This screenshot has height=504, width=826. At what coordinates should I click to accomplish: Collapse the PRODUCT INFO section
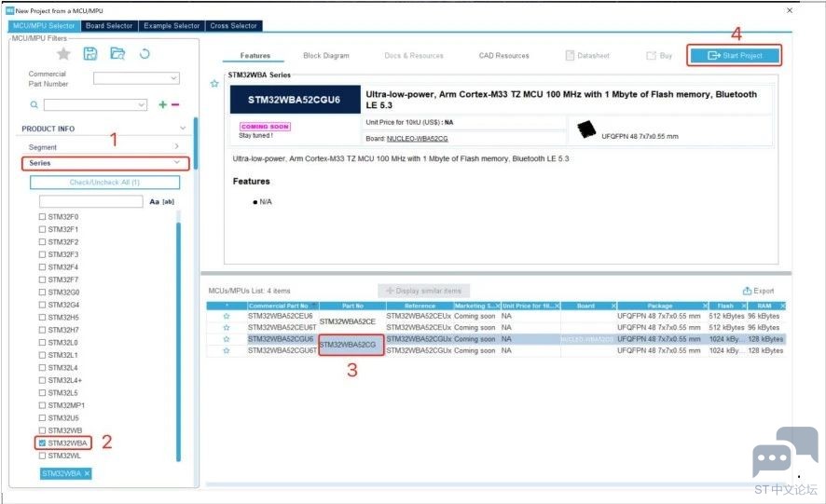[x=183, y=129]
